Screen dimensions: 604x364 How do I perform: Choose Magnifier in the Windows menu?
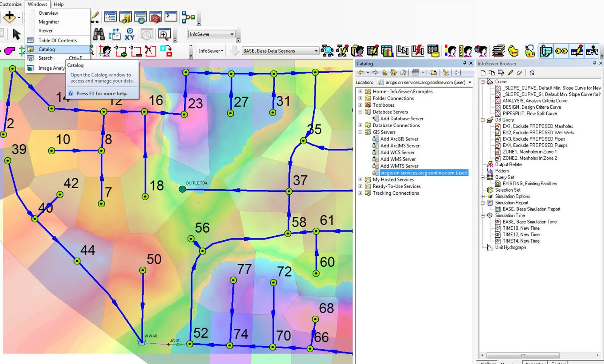click(58, 22)
